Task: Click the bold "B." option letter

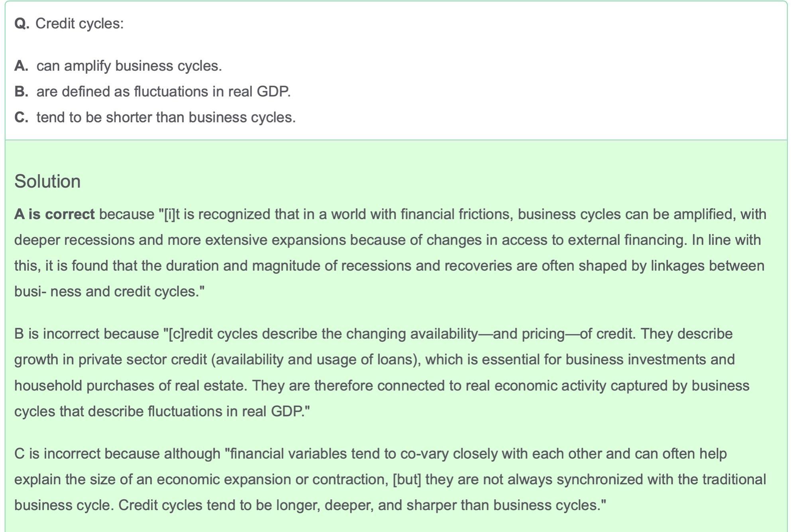Action: pos(21,92)
